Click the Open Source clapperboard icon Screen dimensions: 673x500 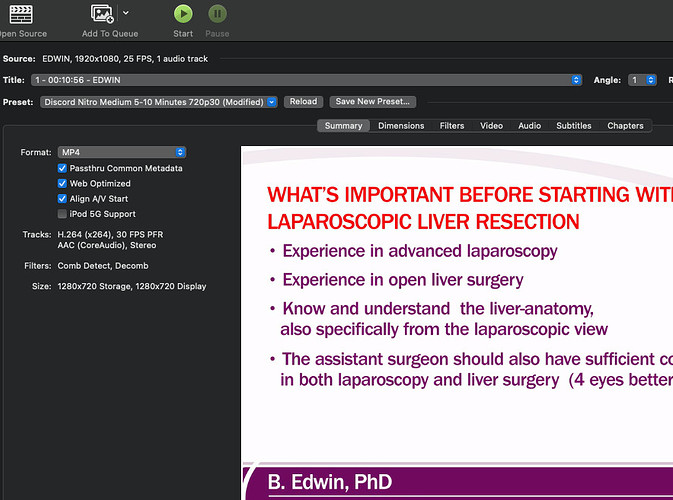[x=18, y=13]
